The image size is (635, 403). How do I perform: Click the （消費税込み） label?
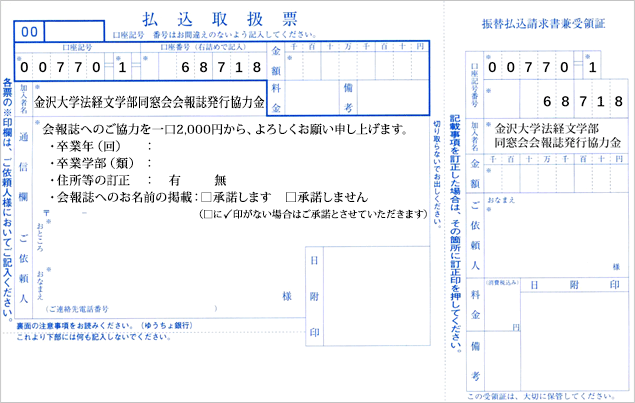click(502, 282)
